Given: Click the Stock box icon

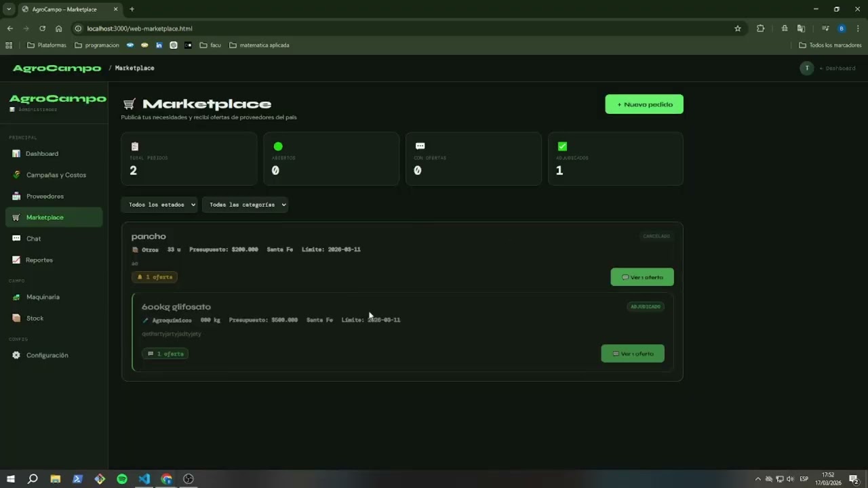Looking at the screenshot, I should tap(16, 319).
